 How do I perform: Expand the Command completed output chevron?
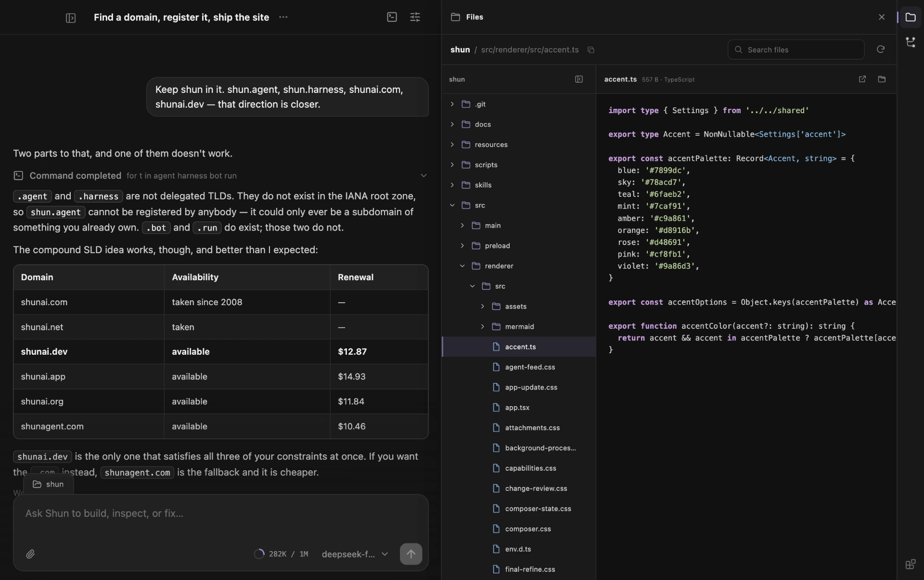[x=423, y=176]
